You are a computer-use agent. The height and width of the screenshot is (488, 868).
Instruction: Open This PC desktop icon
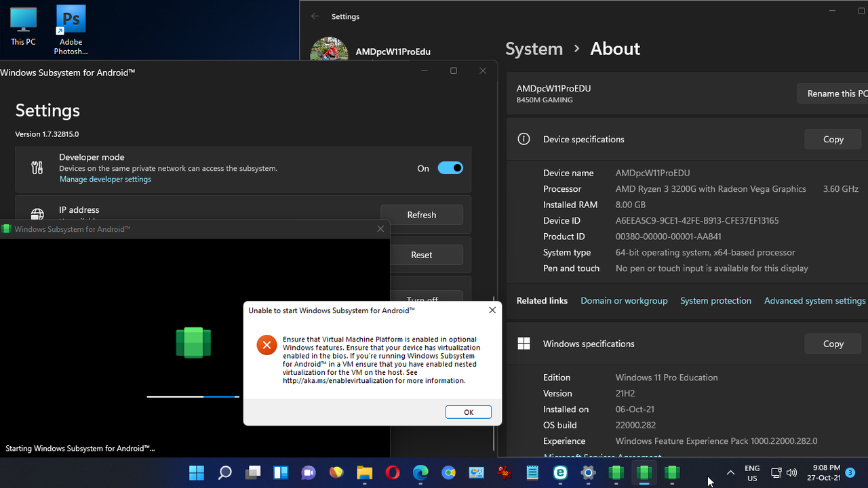point(23,26)
